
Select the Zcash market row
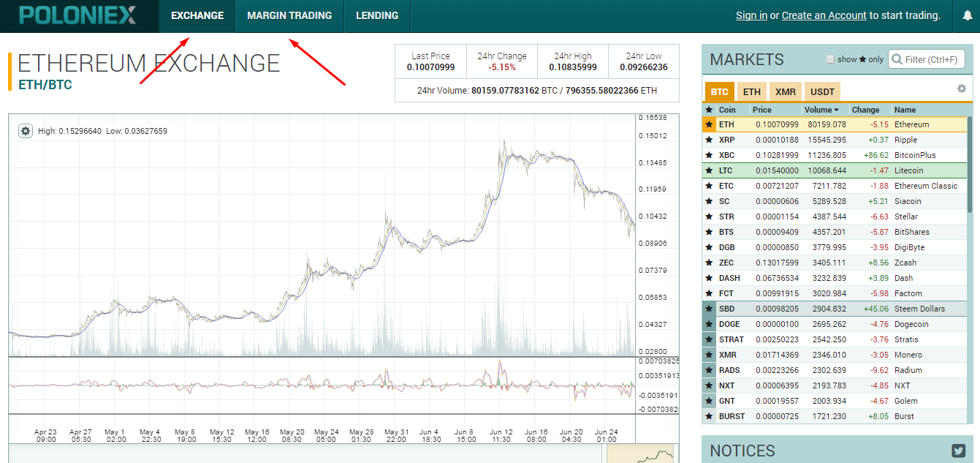click(835, 263)
